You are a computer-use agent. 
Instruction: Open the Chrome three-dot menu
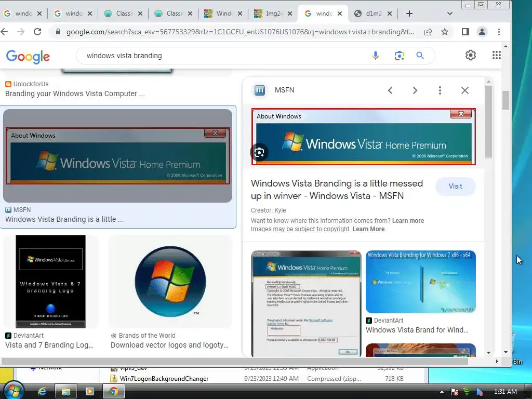pos(499,32)
